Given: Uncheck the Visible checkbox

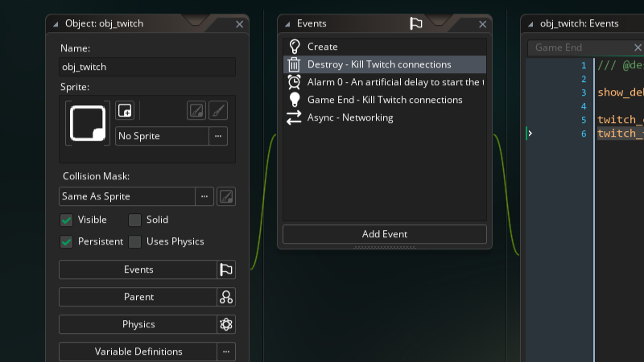Looking at the screenshot, I should [67, 220].
